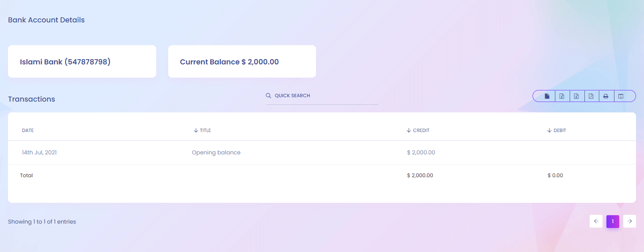Sort transactions by the Title column
The width and height of the screenshot is (644, 252).
pos(205,130)
